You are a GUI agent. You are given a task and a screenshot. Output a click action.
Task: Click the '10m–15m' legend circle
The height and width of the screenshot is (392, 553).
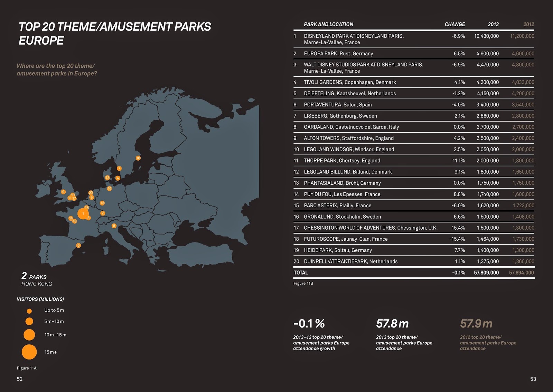point(29,335)
